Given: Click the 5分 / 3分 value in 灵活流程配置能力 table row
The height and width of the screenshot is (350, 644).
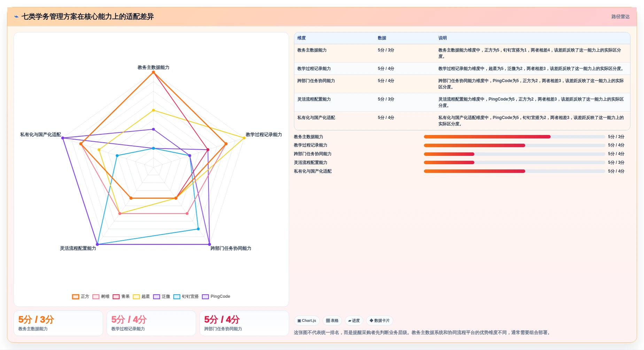Looking at the screenshot, I should tap(386, 99).
